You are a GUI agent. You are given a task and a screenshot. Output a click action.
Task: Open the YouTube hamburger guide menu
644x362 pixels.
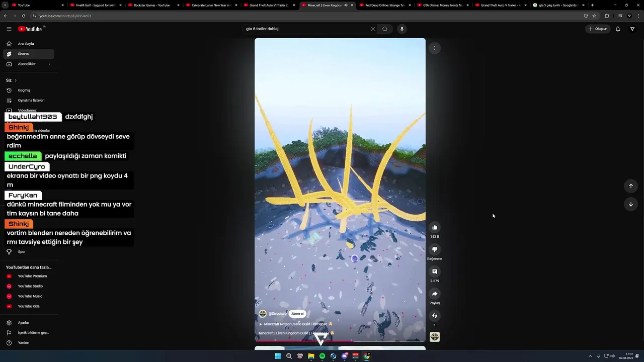[9, 29]
